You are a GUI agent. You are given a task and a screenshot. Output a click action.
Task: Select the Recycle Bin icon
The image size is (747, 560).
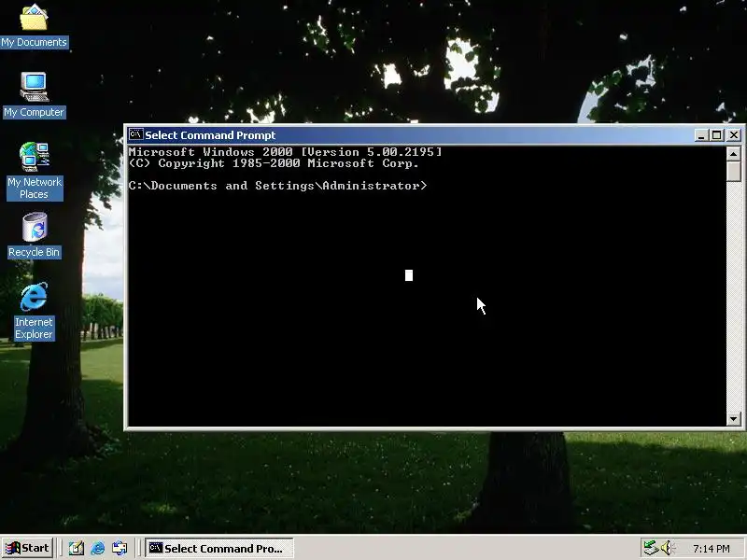click(x=34, y=235)
